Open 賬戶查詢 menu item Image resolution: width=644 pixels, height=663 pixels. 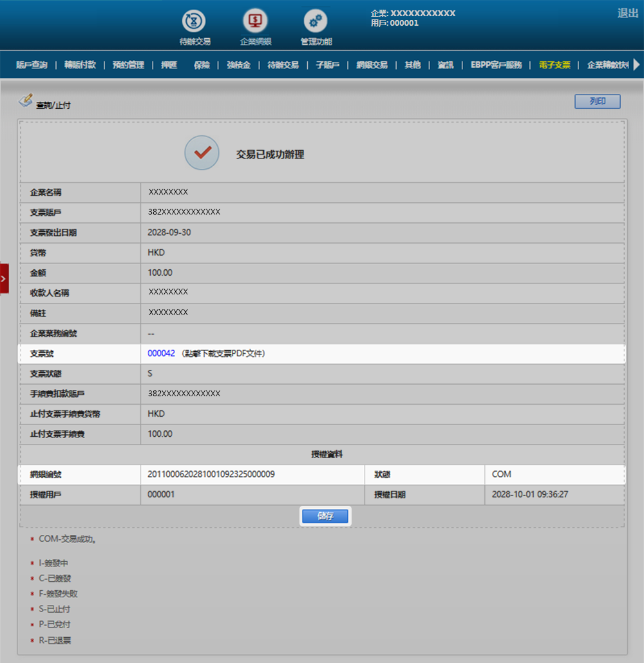[x=32, y=65]
